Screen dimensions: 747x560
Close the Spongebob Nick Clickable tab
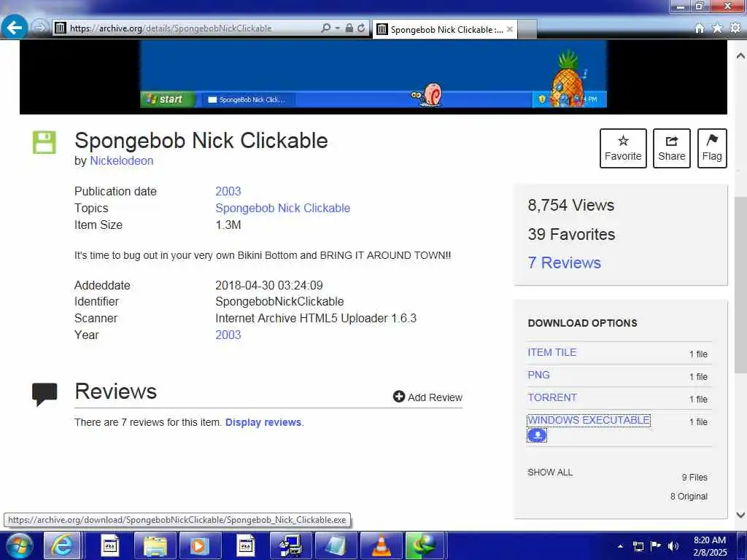pyautogui.click(x=510, y=29)
